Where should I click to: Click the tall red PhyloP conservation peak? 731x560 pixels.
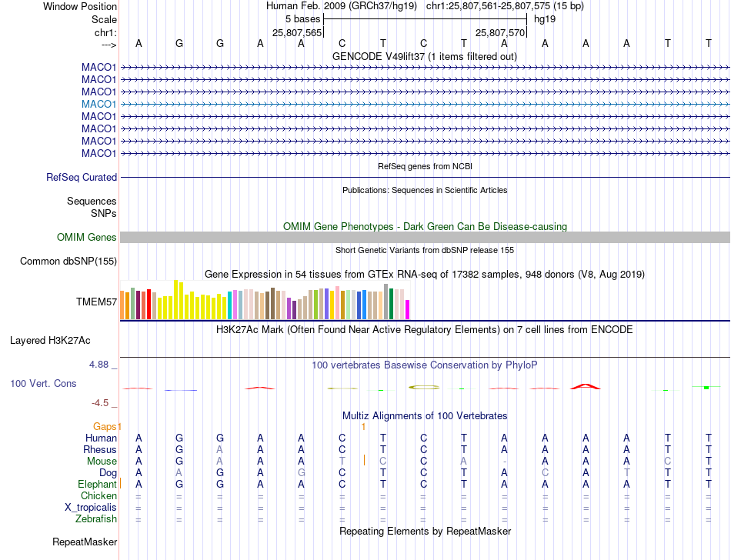(x=586, y=386)
